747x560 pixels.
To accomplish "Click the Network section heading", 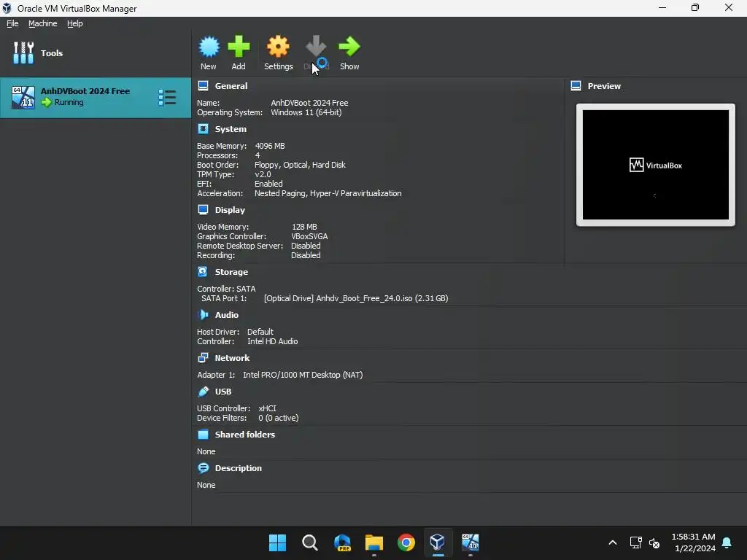I will pyautogui.click(x=232, y=357).
